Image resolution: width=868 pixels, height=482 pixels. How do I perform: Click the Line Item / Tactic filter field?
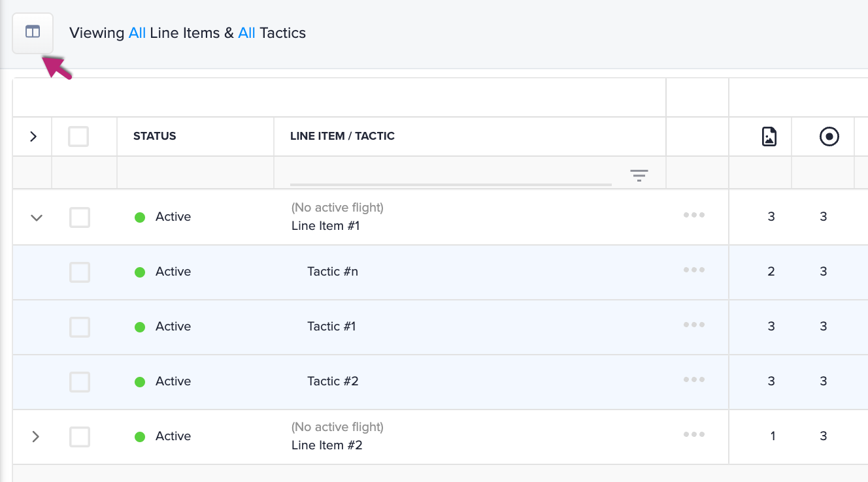[450, 175]
